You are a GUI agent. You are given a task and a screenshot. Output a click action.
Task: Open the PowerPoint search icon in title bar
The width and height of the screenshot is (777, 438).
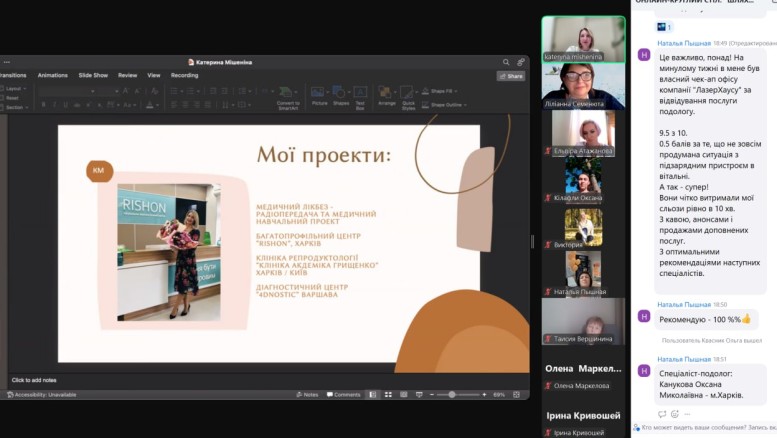point(505,62)
